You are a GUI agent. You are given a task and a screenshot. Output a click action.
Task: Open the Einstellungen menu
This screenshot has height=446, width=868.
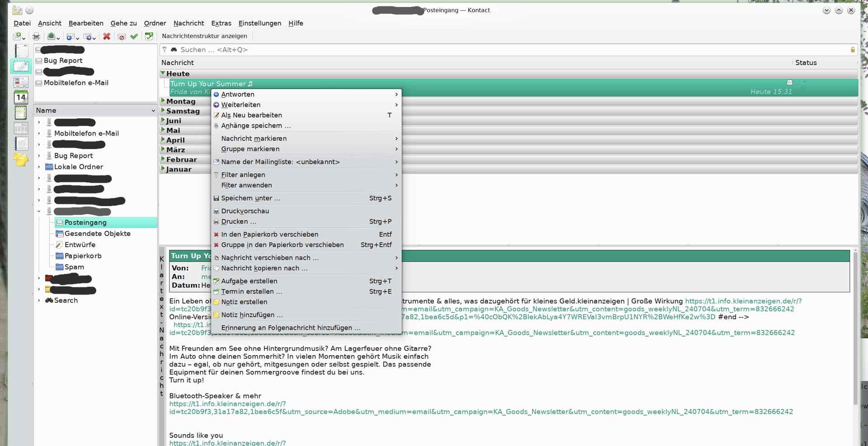coord(259,23)
